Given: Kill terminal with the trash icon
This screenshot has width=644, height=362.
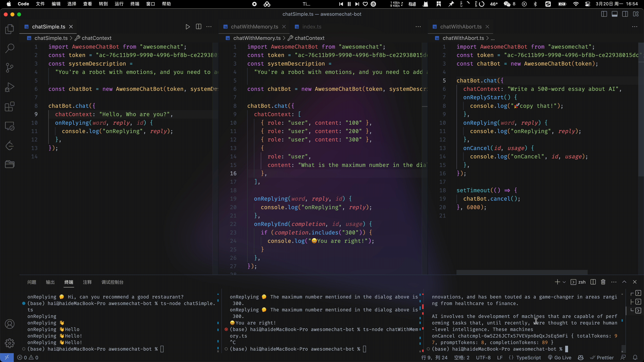Looking at the screenshot, I should [603, 282].
